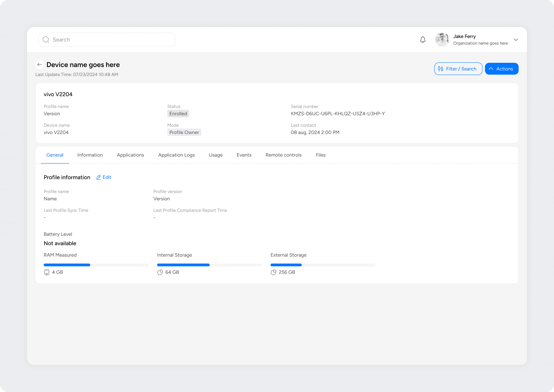This screenshot has width=554, height=392.
Task: Focus the Search input field
Action: [x=113, y=40]
